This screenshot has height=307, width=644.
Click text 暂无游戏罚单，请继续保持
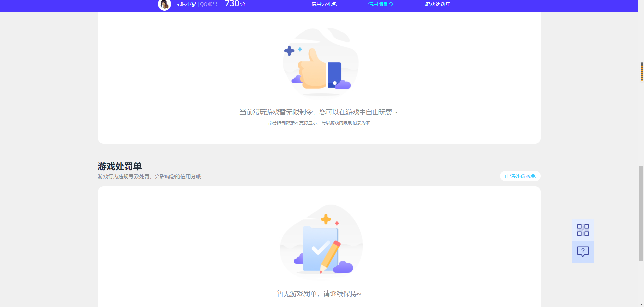319,294
